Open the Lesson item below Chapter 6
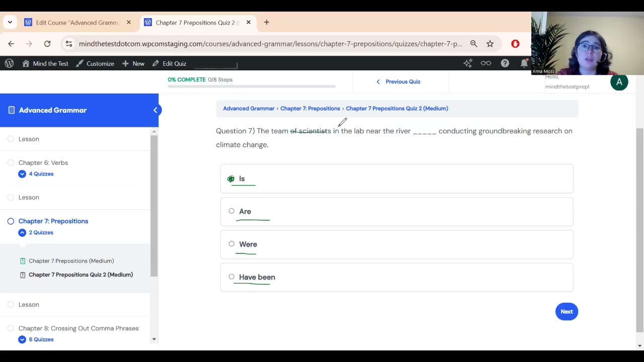This screenshot has width=644, height=362. (x=29, y=197)
